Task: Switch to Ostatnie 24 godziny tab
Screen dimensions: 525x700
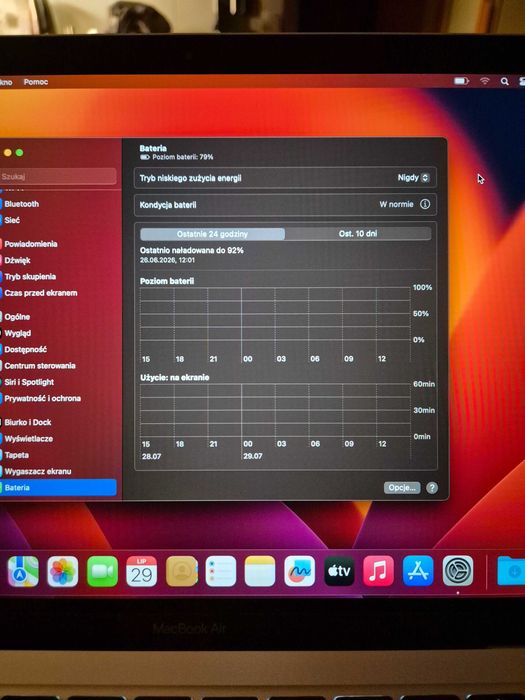Action: click(212, 234)
